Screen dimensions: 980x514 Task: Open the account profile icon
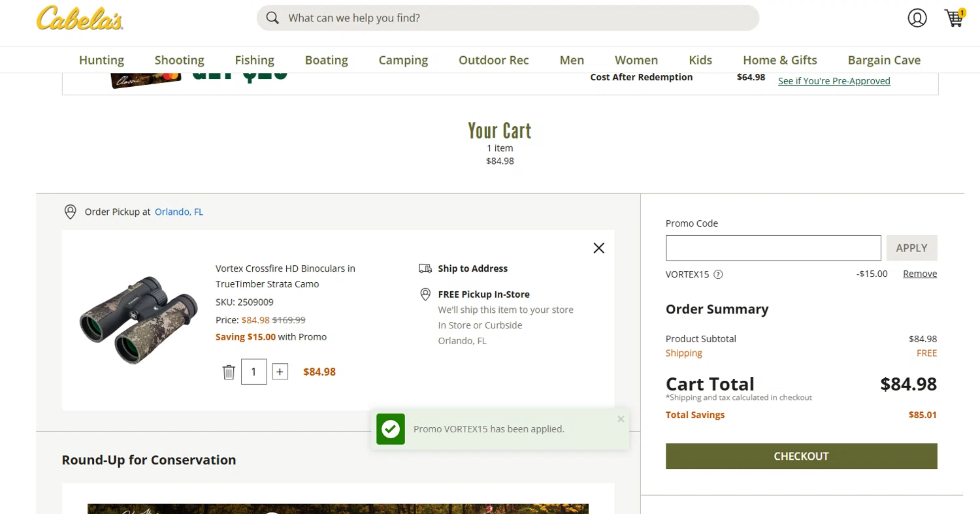pos(917,18)
